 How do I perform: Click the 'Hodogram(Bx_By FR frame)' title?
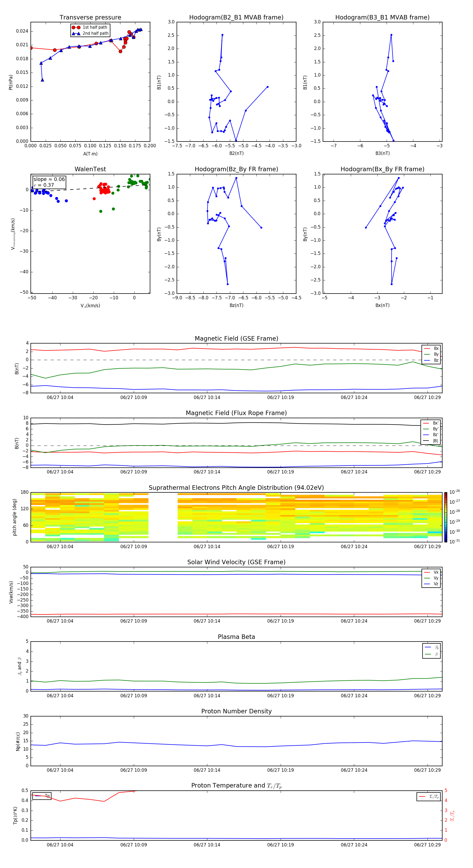[x=382, y=169]
